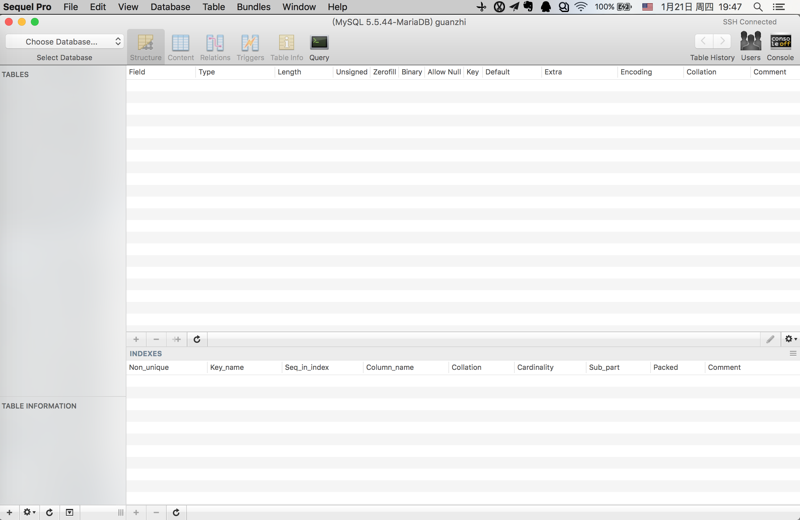800x520 pixels.
Task: Open the Notification Center icon
Action: 779,7
